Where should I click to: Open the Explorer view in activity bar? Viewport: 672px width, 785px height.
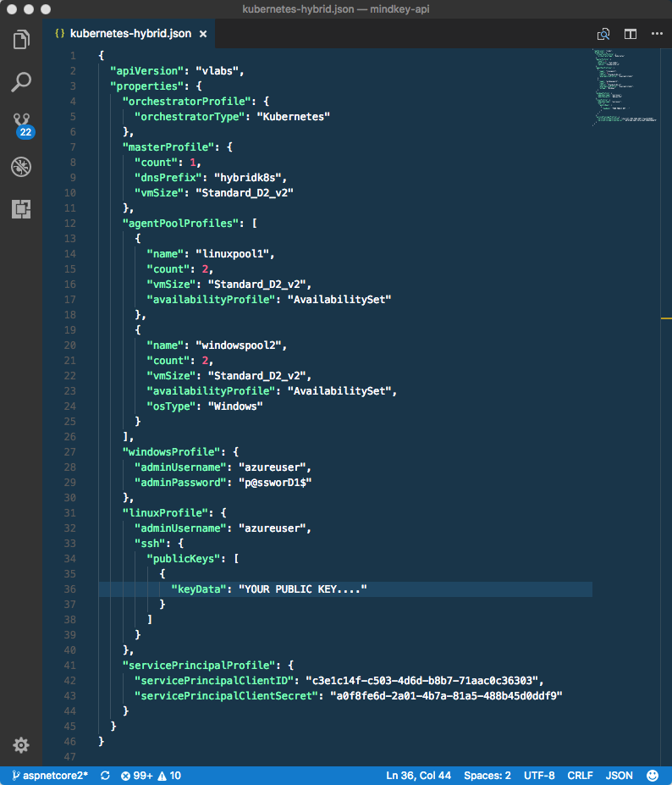pyautogui.click(x=21, y=40)
